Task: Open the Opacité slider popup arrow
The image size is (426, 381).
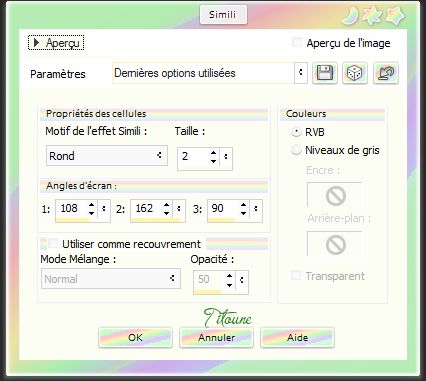Action: point(242,280)
